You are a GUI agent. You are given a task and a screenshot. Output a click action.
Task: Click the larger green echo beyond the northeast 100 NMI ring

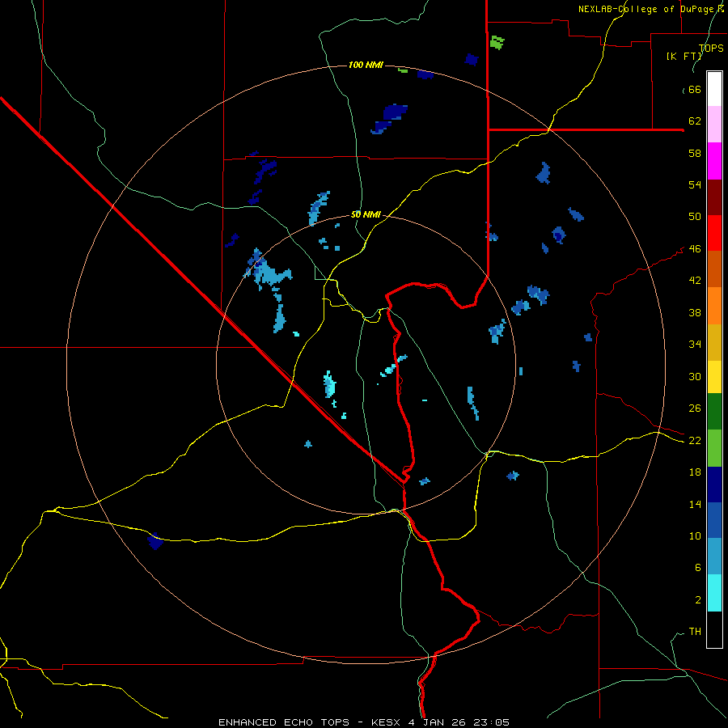coord(497,43)
